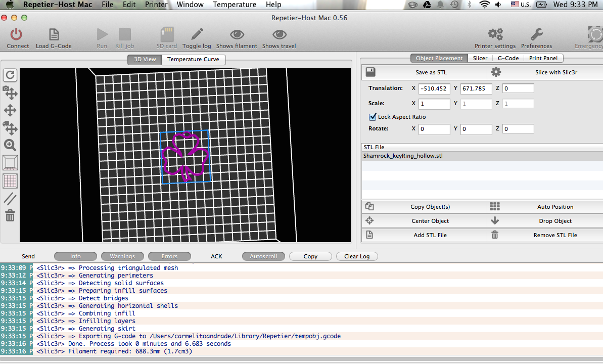Toggle the Info log filter
Screen dimensions: 603x364
point(75,256)
